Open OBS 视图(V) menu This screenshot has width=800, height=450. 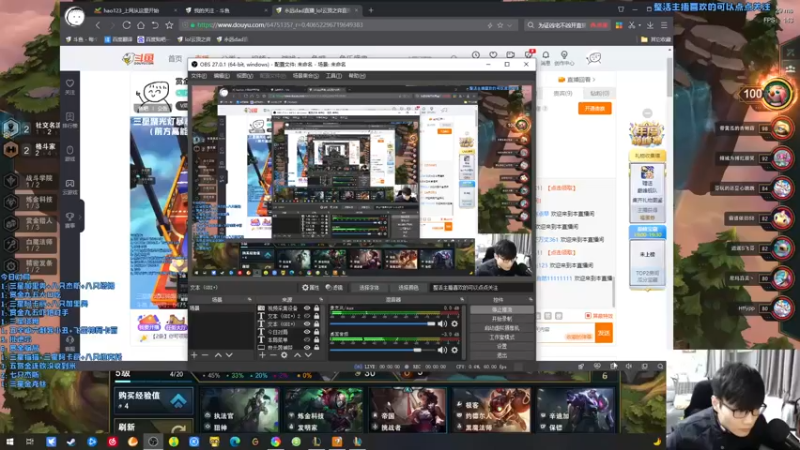244,76
